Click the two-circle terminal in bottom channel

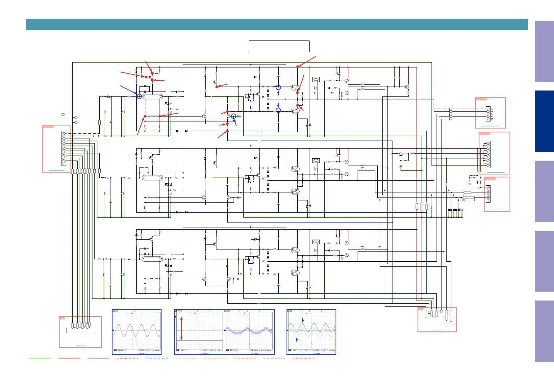[316, 242]
